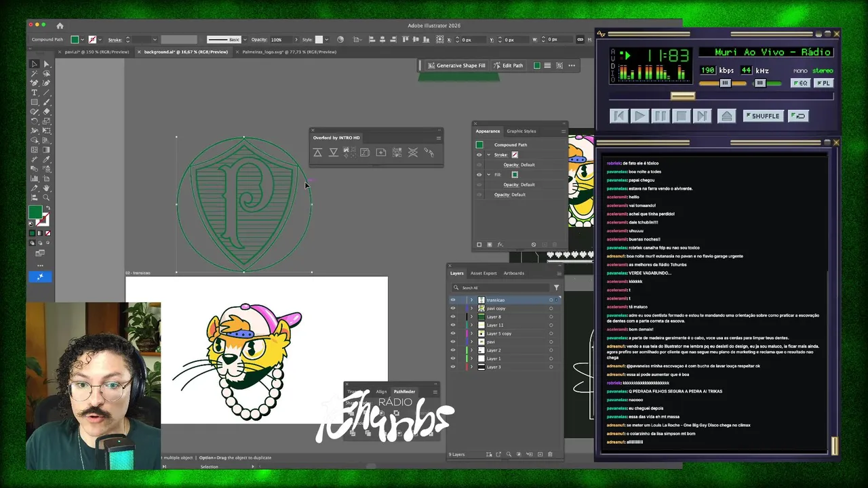
Task: Hide the transicao layer
Action: (x=453, y=300)
